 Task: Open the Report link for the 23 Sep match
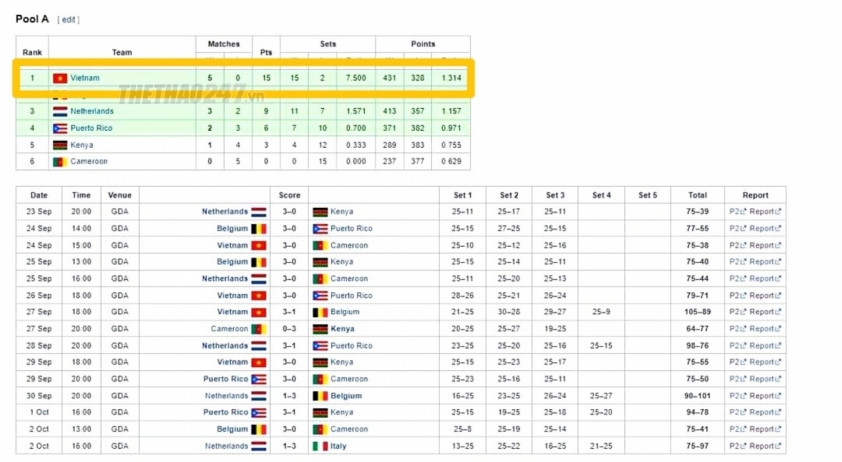coord(765,212)
